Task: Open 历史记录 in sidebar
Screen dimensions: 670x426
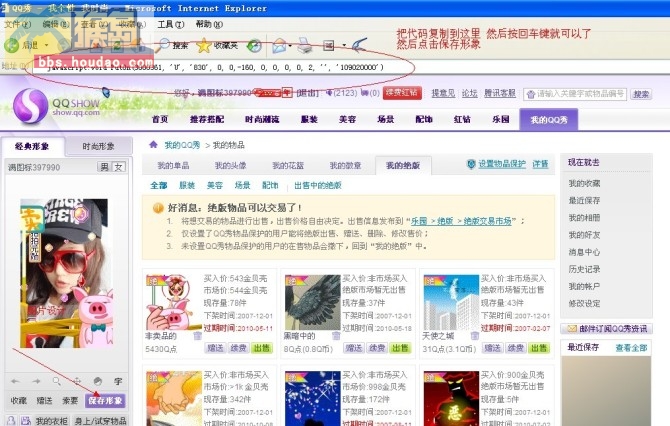Action: (x=584, y=269)
